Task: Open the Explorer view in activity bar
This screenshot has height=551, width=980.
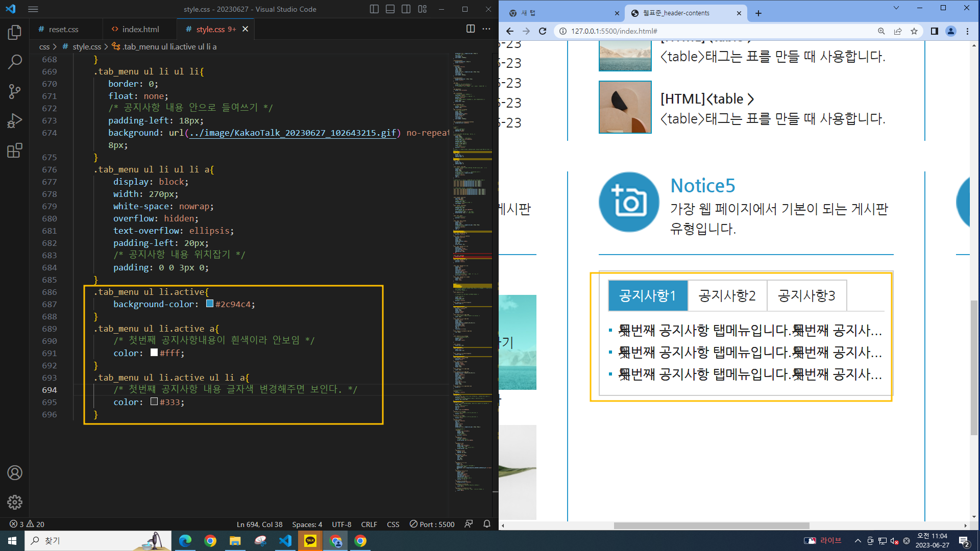Action: point(14,33)
